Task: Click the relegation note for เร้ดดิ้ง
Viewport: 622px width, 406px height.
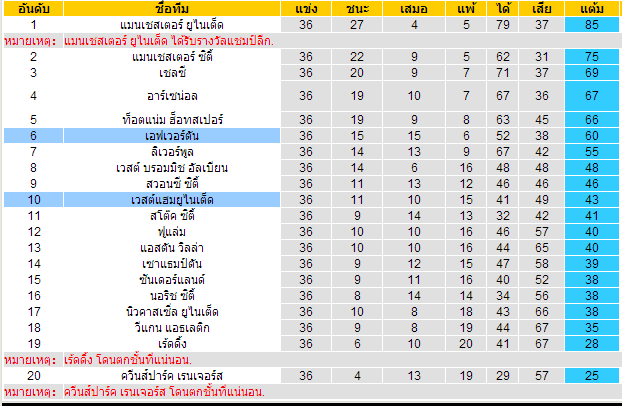Action: tap(128, 360)
